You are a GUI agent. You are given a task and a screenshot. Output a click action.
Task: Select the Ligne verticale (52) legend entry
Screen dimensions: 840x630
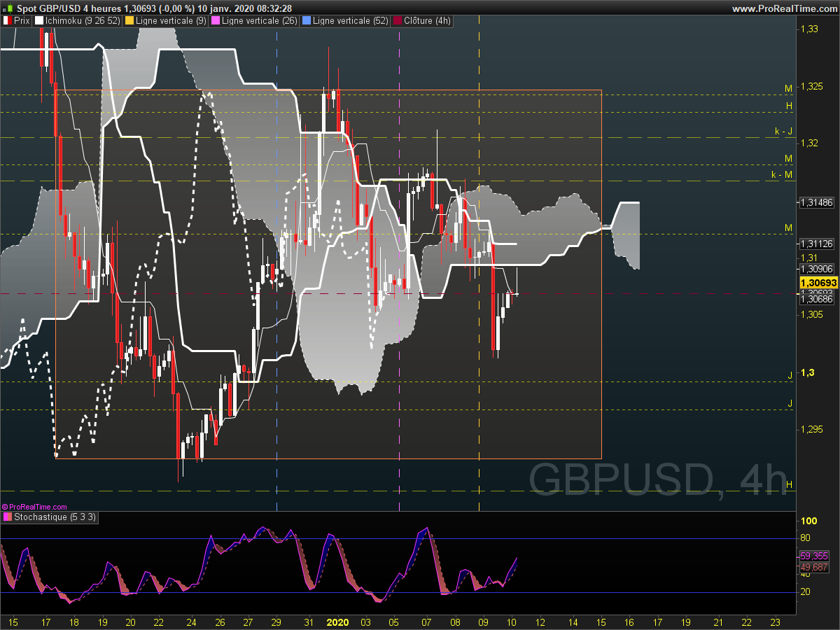pos(345,21)
